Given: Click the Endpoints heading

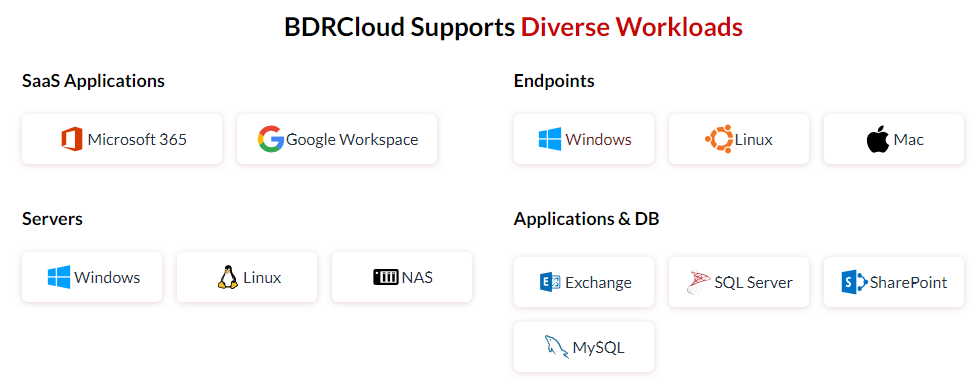Looking at the screenshot, I should 554,81.
